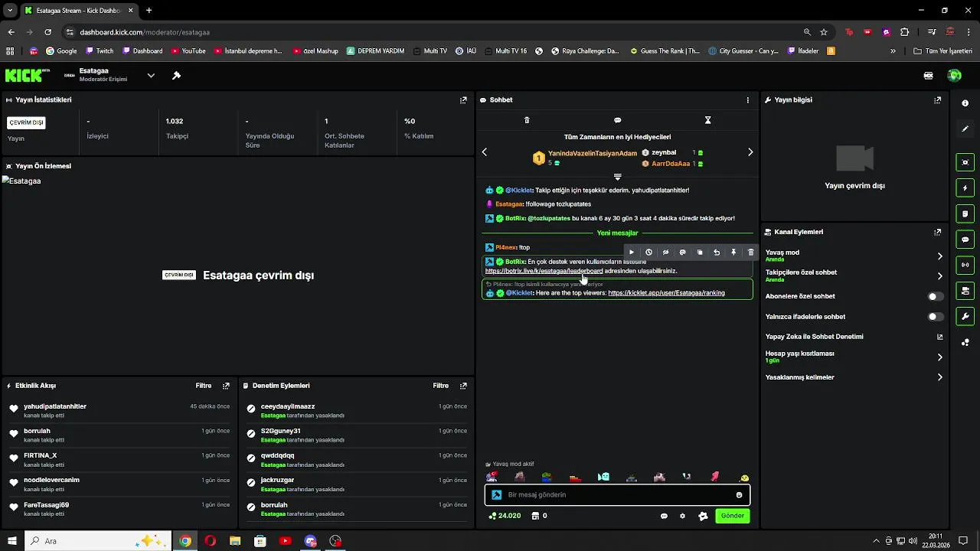
Task: Click the mention icon in message actions
Action: click(x=682, y=252)
